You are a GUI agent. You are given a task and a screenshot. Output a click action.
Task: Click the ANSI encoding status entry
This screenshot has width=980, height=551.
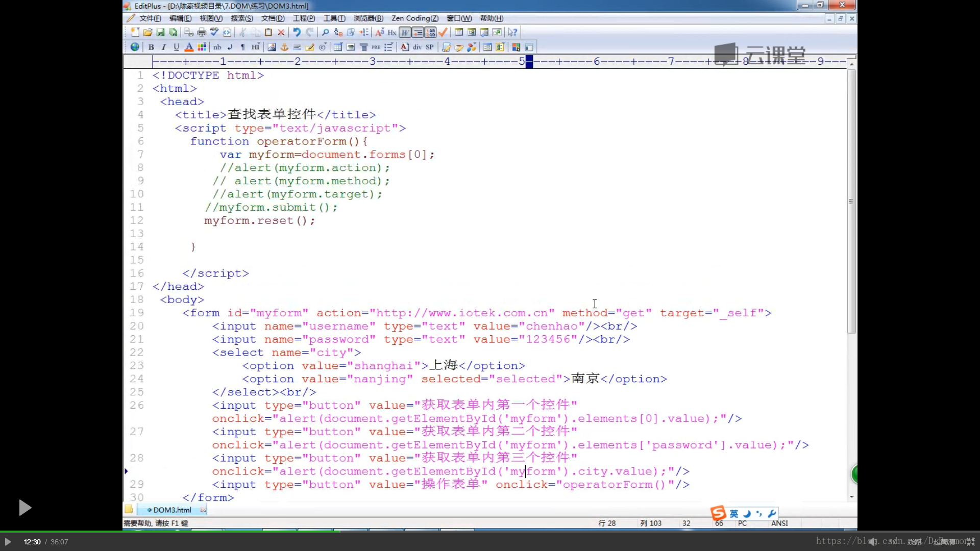pos(779,523)
